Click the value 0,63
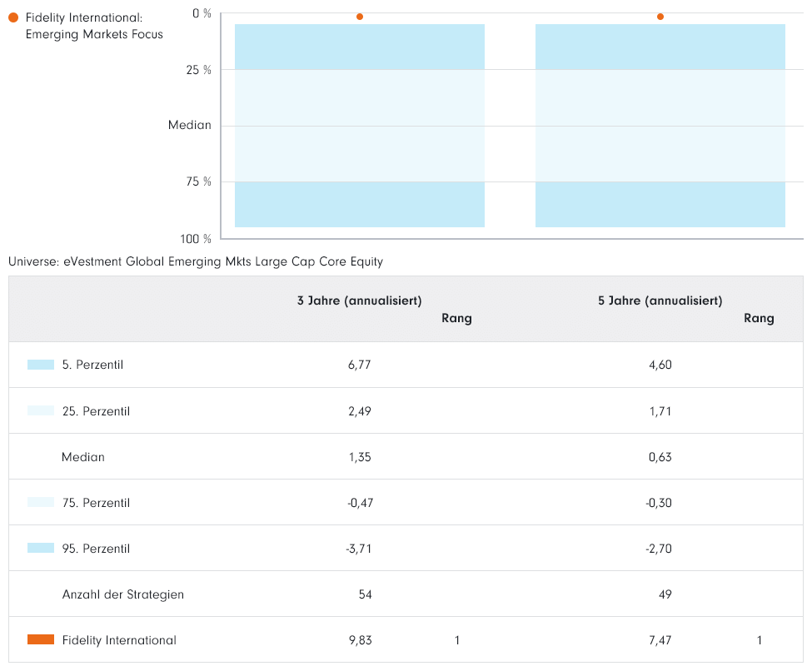This screenshot has width=812, height=671. [660, 457]
